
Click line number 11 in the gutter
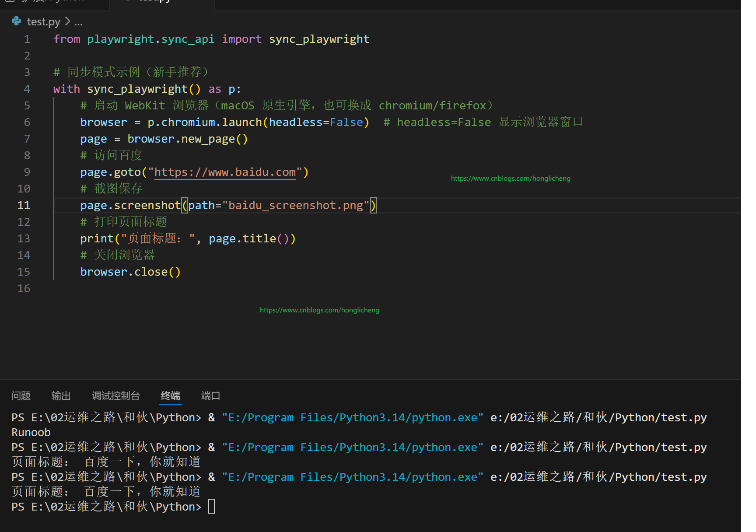pyautogui.click(x=24, y=205)
